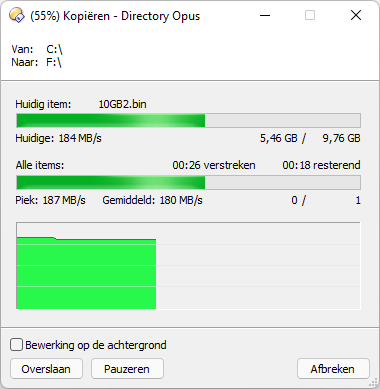Pause the copy with Pauzeren button
Viewport: 380px width, 389px height.
127,369
